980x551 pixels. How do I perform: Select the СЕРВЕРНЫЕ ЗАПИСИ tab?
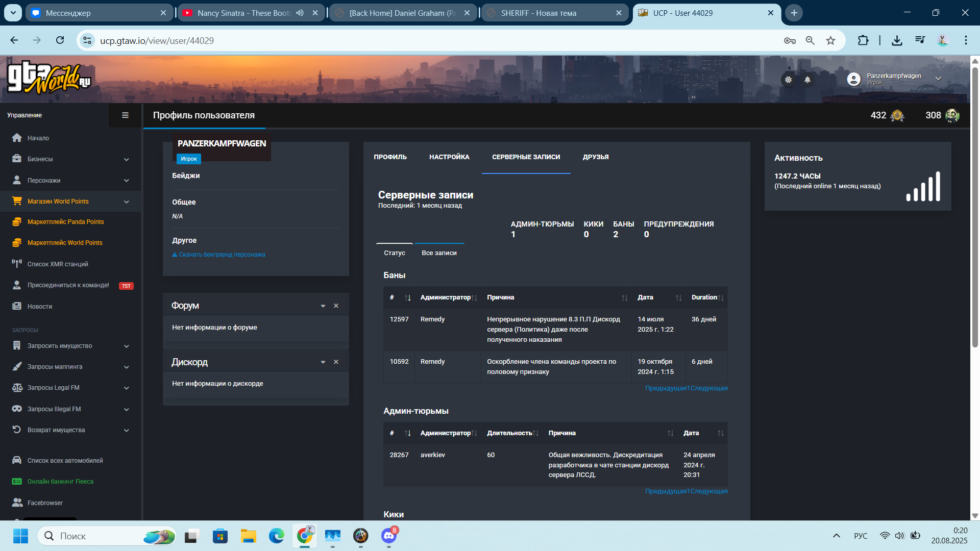[x=526, y=157]
